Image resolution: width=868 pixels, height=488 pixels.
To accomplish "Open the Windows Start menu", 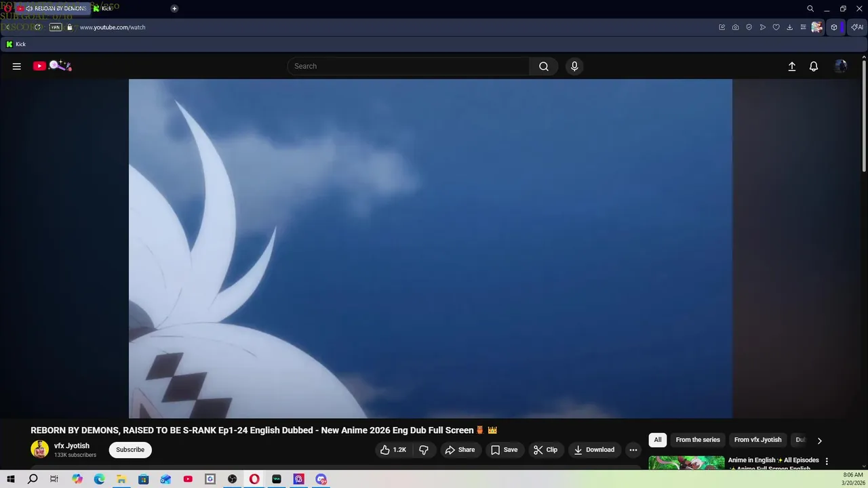I will point(11,479).
